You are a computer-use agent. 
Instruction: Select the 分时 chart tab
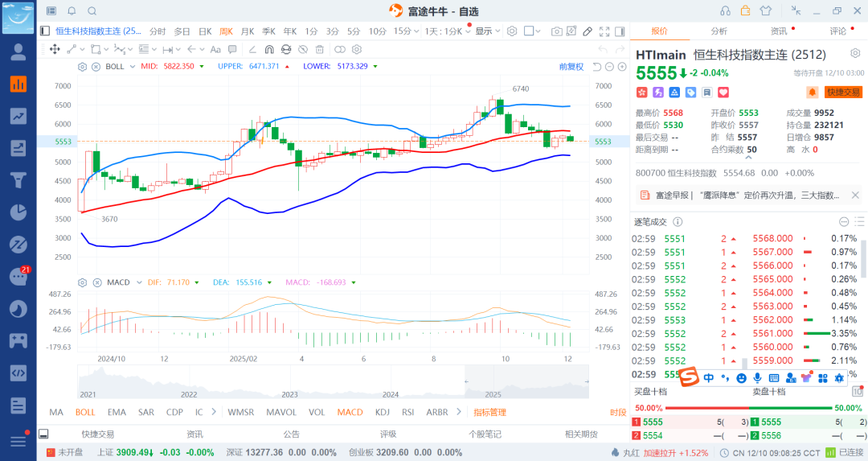pos(158,31)
